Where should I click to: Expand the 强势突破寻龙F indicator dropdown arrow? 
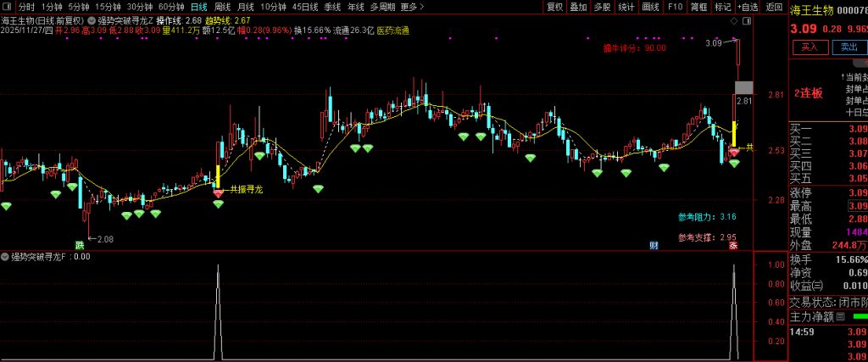pos(5,257)
